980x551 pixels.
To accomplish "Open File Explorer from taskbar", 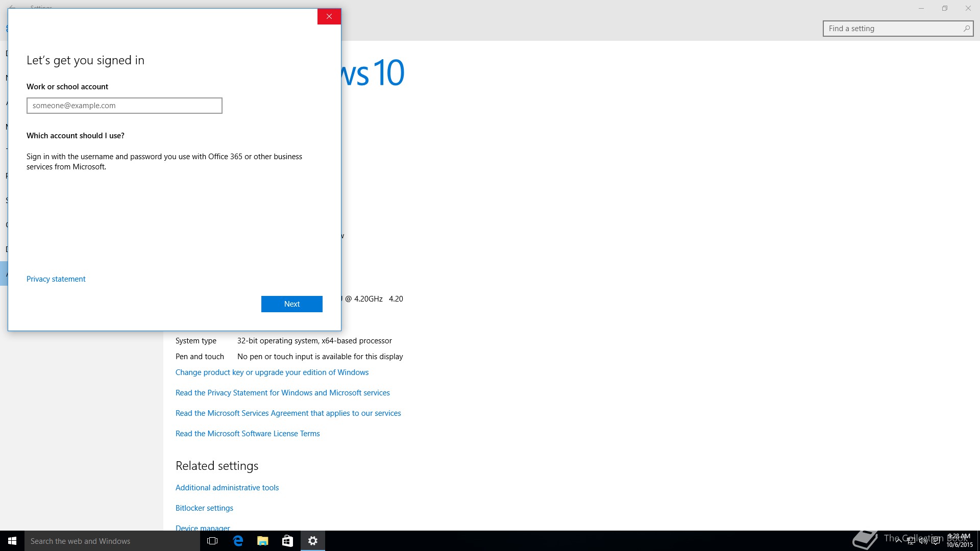I will point(263,541).
